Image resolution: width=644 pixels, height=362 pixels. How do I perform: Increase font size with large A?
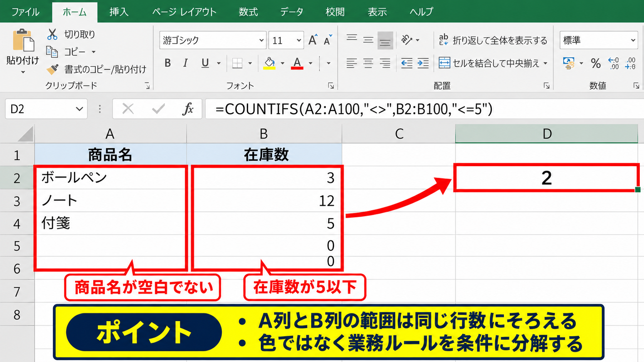click(x=313, y=40)
